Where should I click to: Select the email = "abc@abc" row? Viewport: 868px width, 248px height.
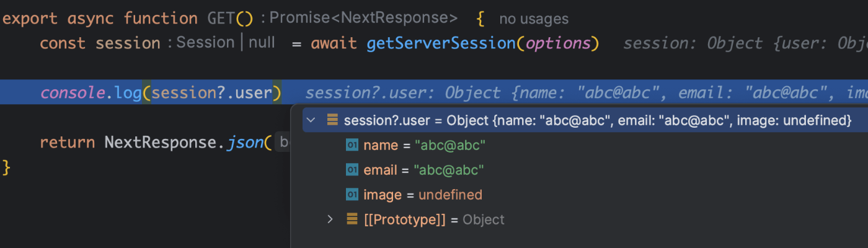point(423,170)
